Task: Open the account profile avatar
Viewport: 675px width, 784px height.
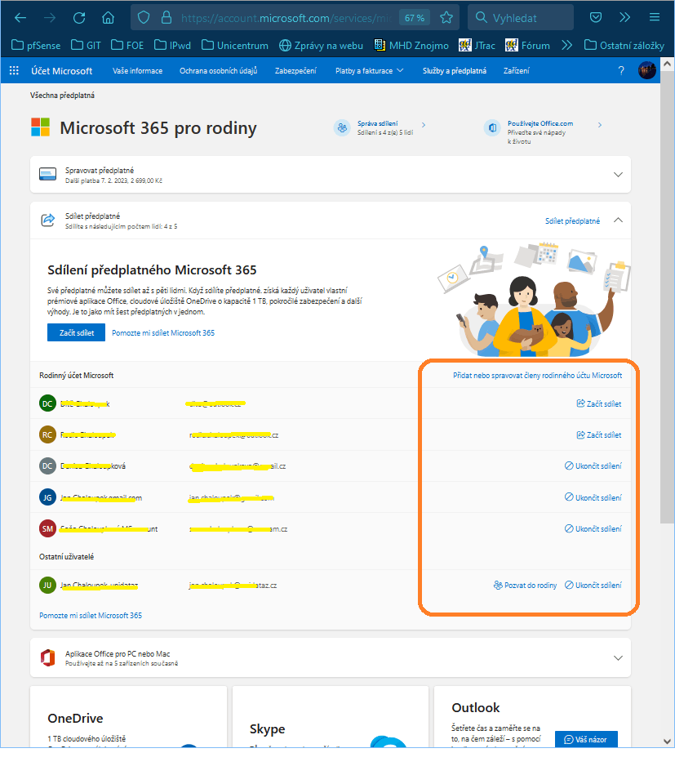Action: click(647, 70)
